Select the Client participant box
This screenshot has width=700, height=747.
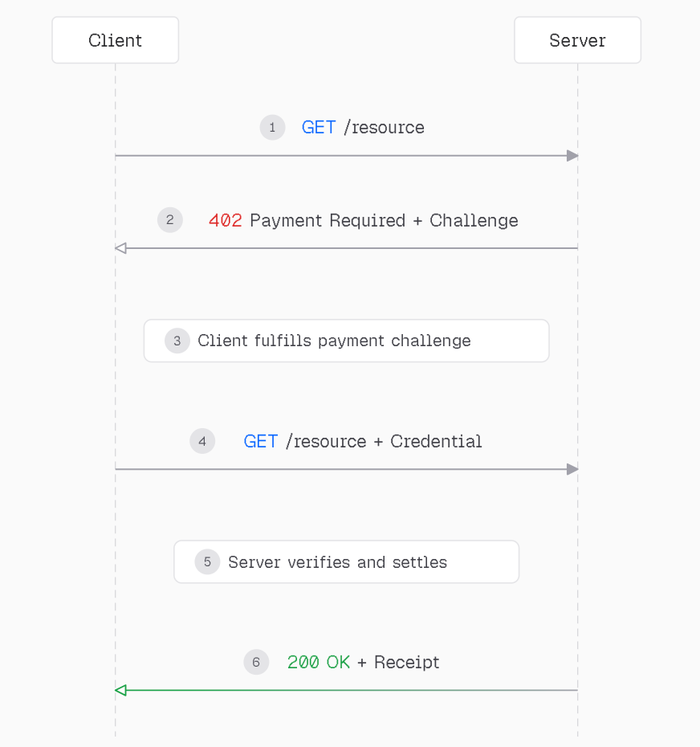[116, 40]
